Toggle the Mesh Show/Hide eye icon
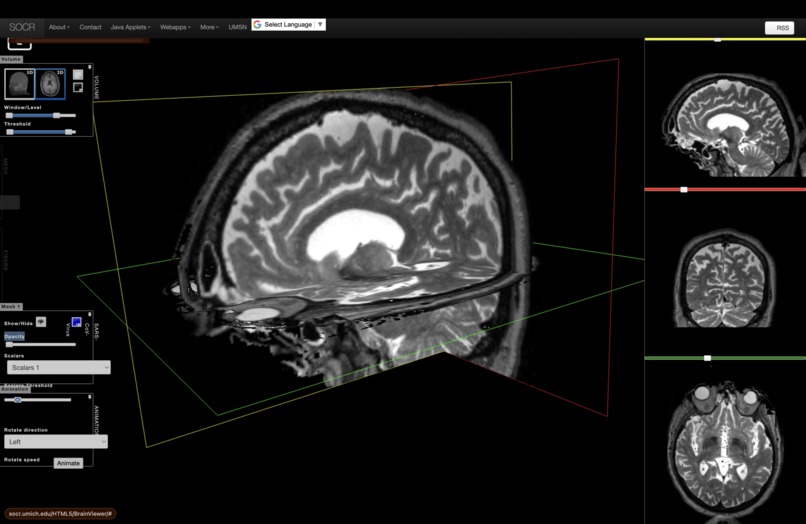This screenshot has height=524, width=806. coord(41,322)
